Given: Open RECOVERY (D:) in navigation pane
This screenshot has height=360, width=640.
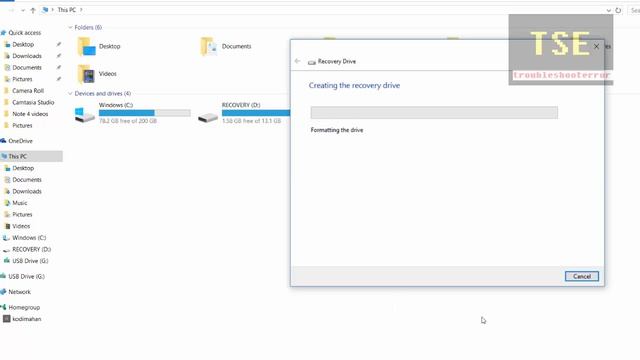Looking at the screenshot, I should [x=31, y=249].
